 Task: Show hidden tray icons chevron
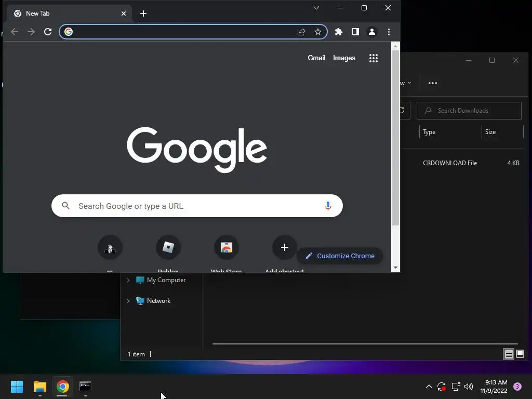pyautogui.click(x=429, y=387)
